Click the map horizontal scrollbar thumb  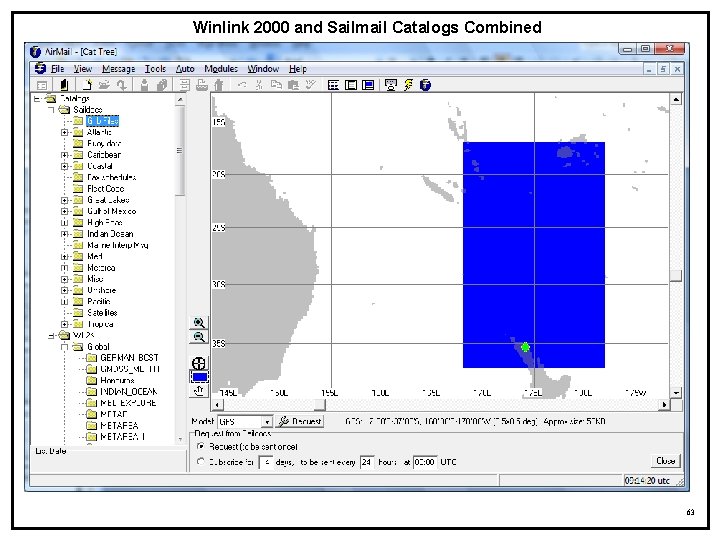click(x=320, y=405)
